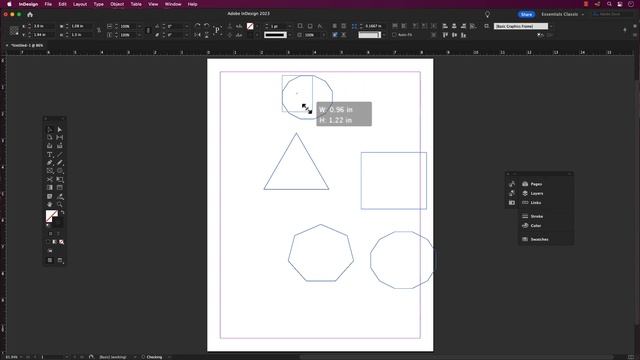Select the Zoom tool
This screenshot has height=360, width=640.
(60, 204)
